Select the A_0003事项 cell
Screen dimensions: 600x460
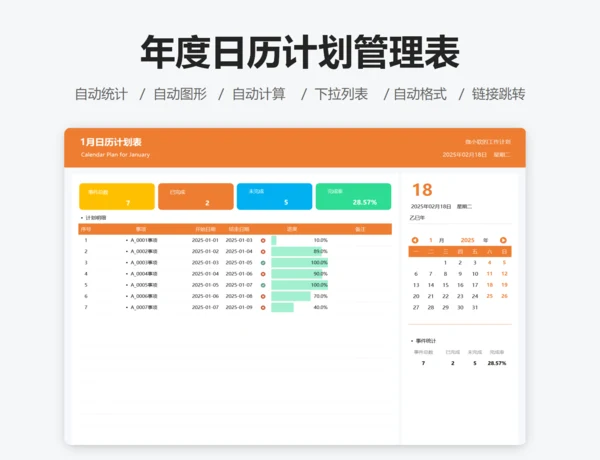point(144,263)
